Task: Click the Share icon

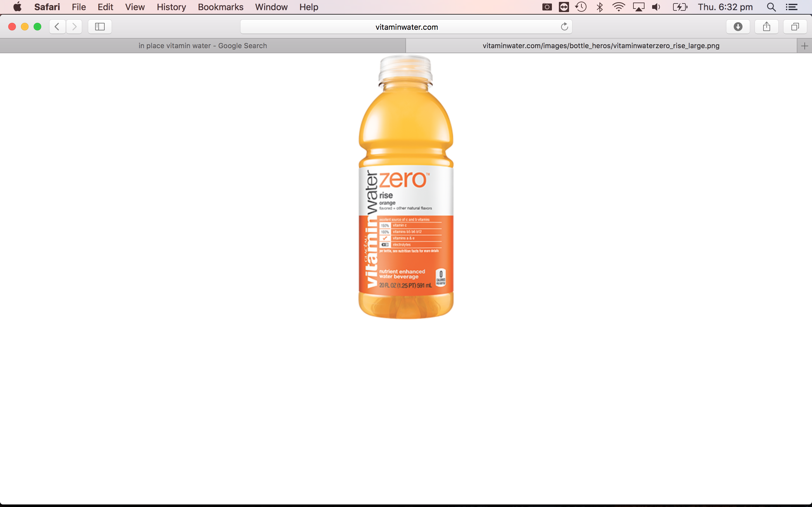Action: point(766,27)
